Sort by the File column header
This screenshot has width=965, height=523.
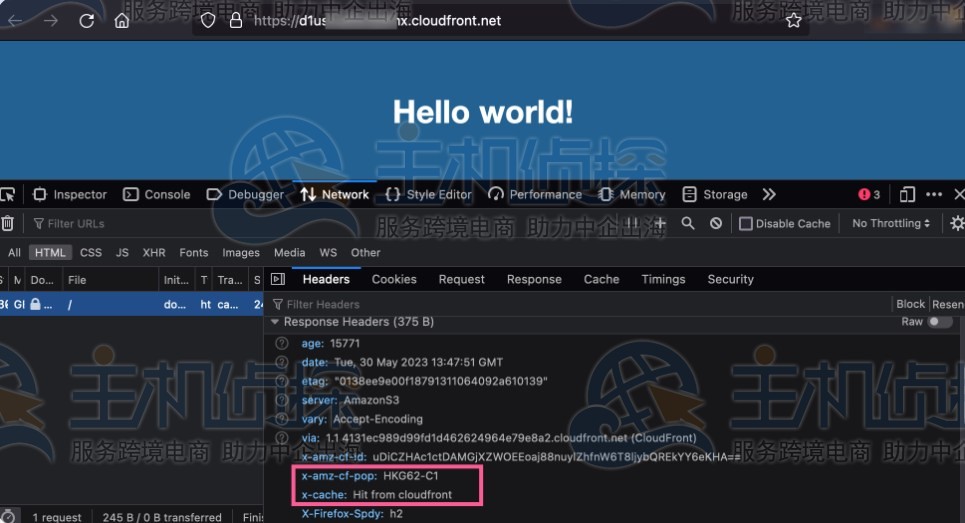click(111, 280)
